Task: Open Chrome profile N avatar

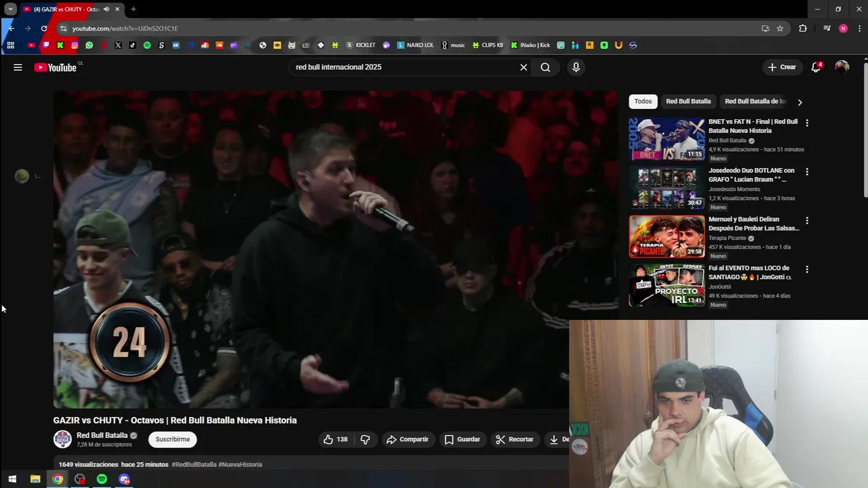Action: pyautogui.click(x=843, y=28)
